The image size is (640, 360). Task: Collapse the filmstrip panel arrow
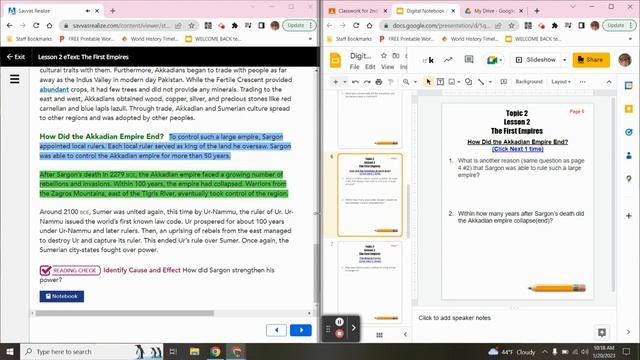[405, 334]
